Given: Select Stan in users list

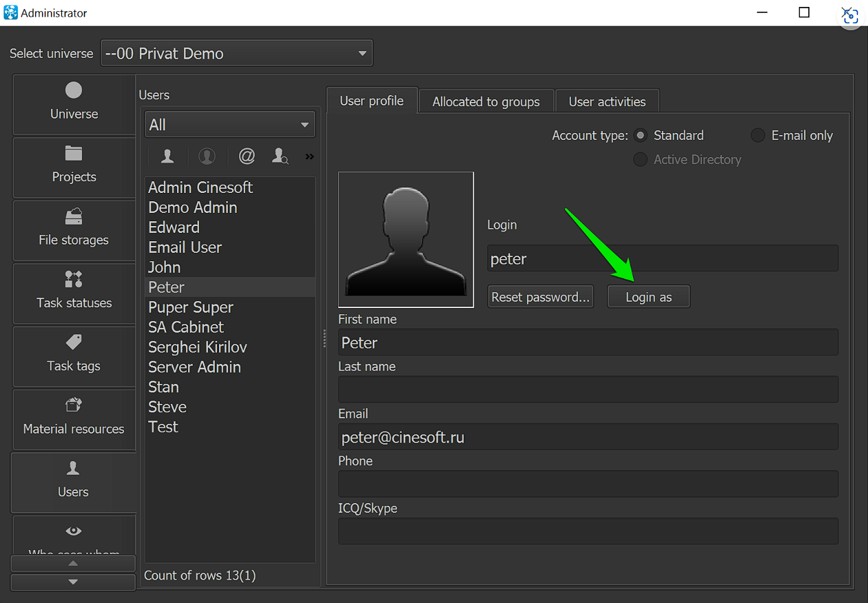Looking at the screenshot, I should 230,387.
